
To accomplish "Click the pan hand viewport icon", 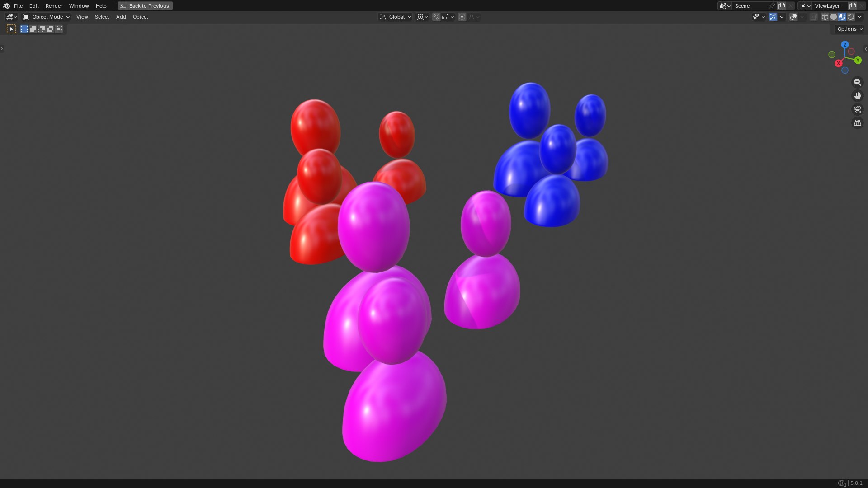I will pyautogui.click(x=857, y=96).
